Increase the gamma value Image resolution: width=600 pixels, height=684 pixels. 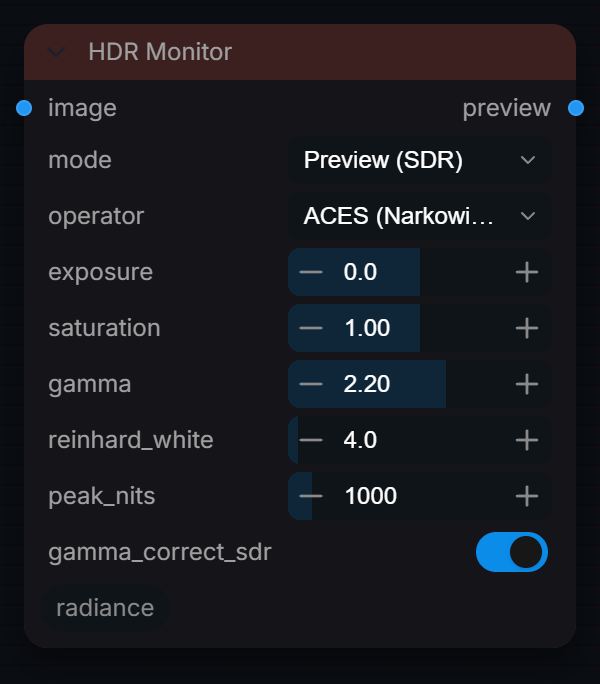[527, 384]
